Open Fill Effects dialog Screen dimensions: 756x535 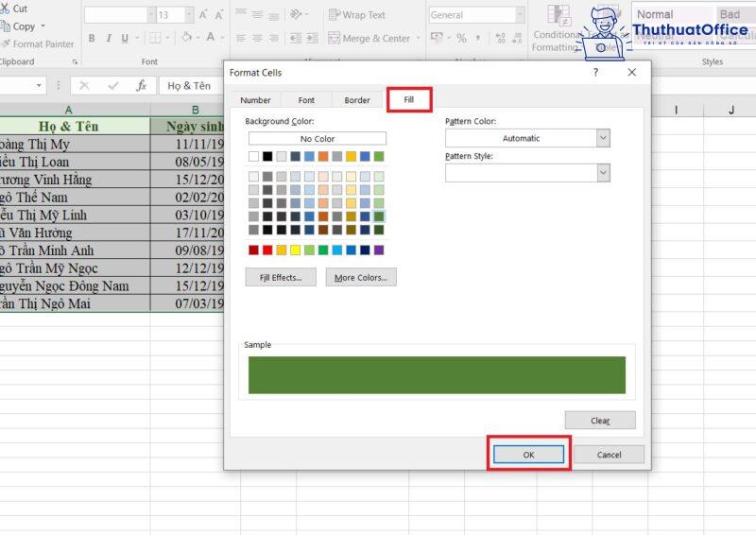pyautogui.click(x=281, y=277)
